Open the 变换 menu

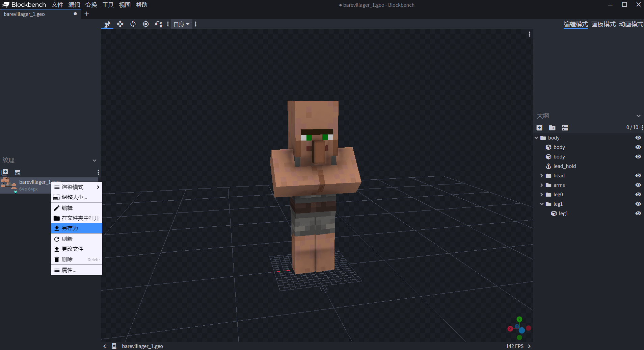(x=91, y=5)
